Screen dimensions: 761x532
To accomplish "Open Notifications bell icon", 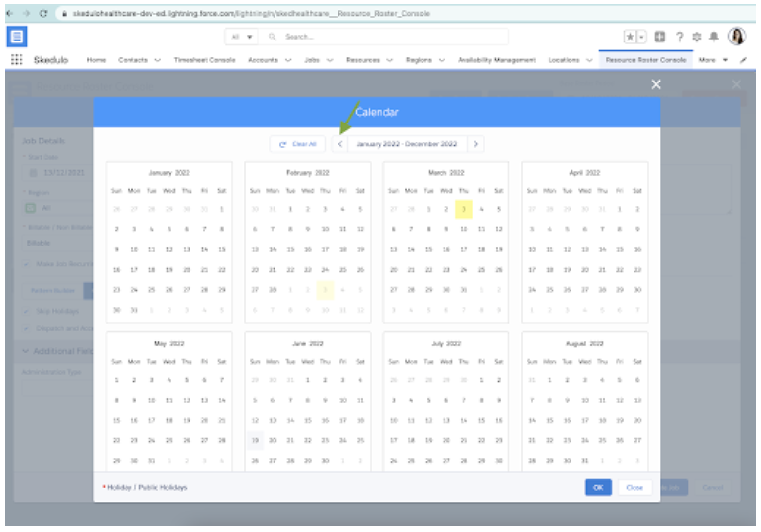I will [x=714, y=37].
